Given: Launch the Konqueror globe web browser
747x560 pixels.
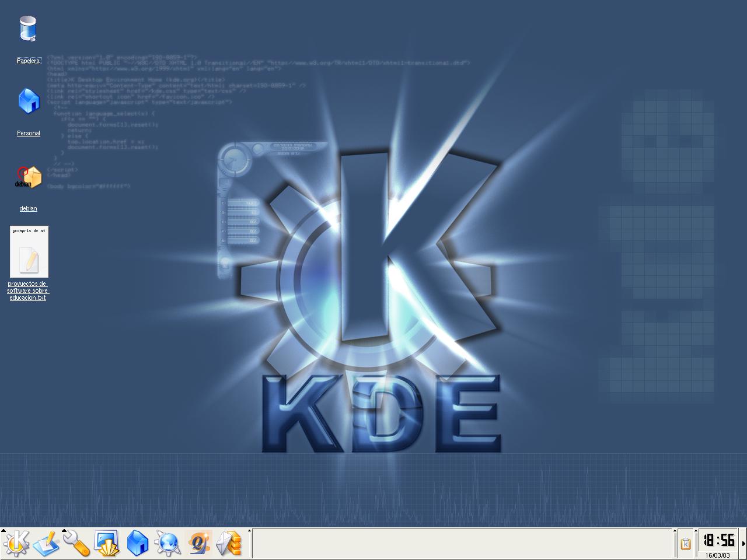Looking at the screenshot, I should (x=168, y=544).
